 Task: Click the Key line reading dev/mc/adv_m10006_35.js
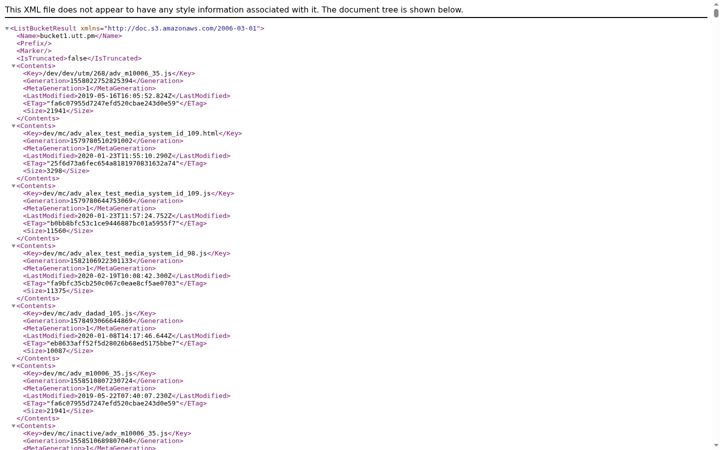point(89,374)
